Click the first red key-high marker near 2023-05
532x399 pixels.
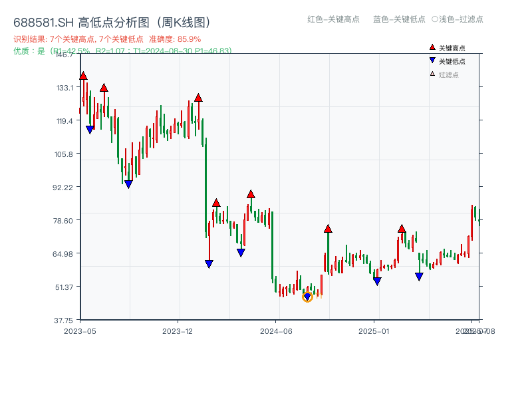pos(82,77)
